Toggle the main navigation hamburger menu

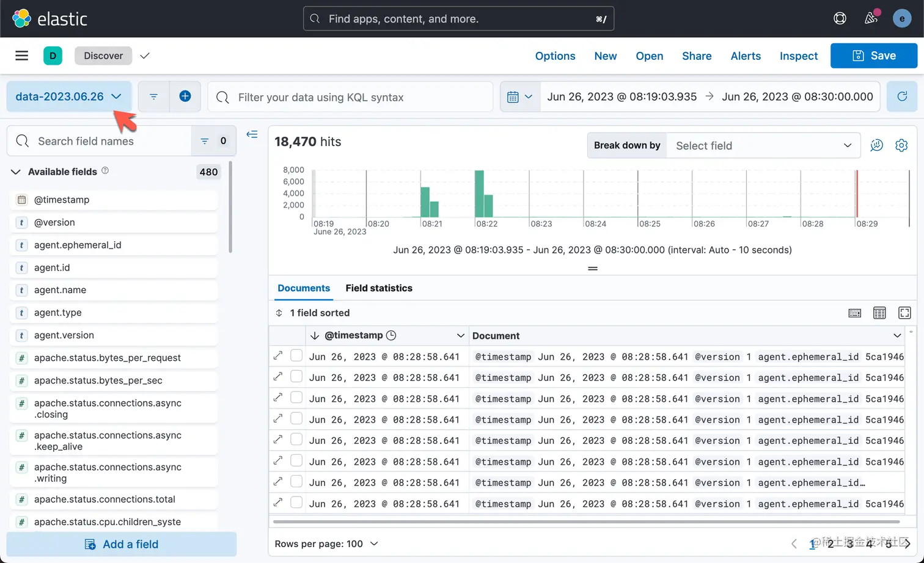point(22,56)
